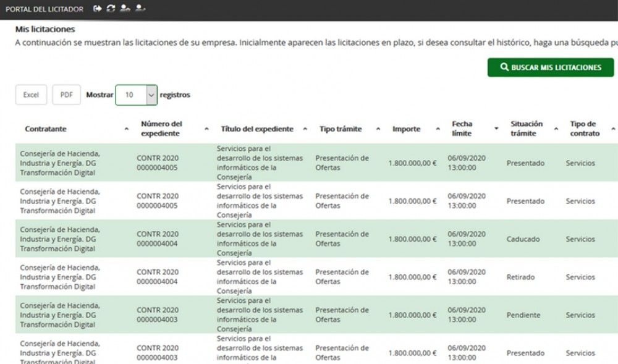618x364 pixels.
Task: Click the Importe column header text
Action: tap(407, 129)
